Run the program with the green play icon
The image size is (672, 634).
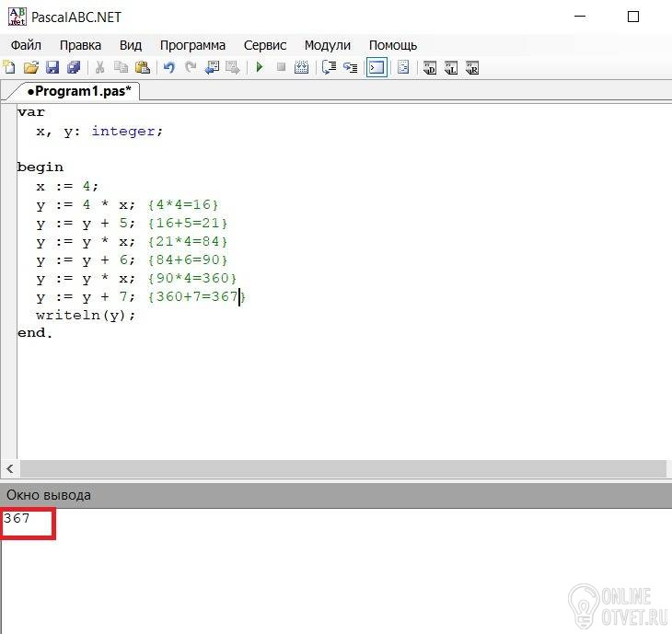[260, 67]
